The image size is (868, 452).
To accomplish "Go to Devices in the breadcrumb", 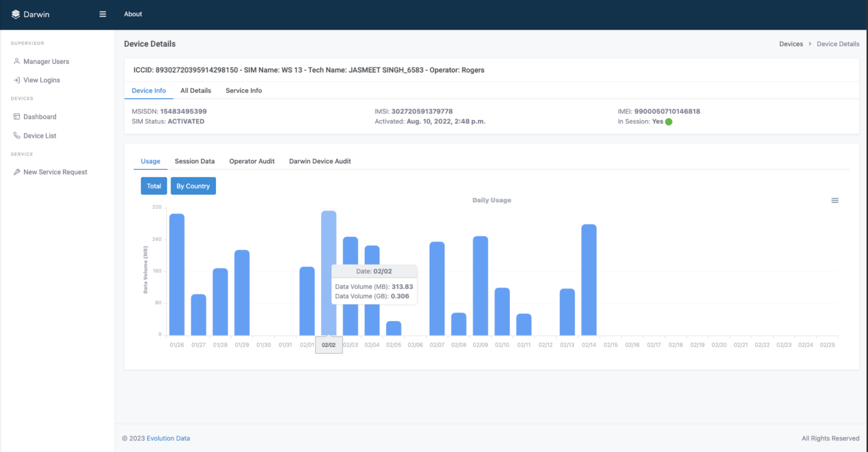I will [791, 44].
